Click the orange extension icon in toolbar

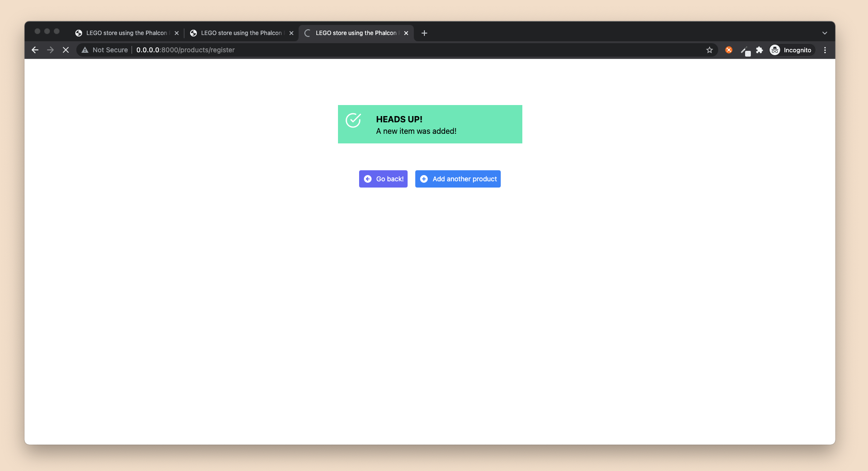tap(729, 50)
